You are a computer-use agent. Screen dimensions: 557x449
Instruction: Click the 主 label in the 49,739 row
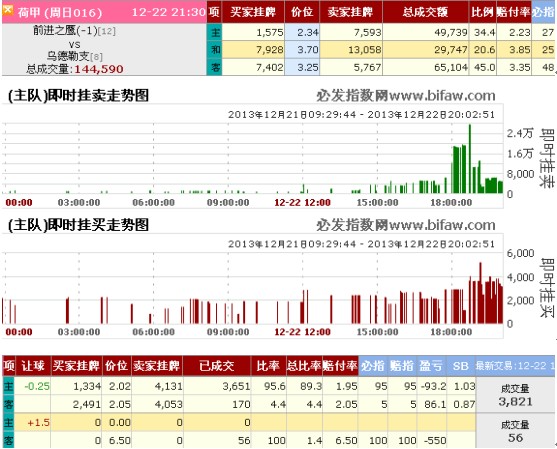point(215,32)
